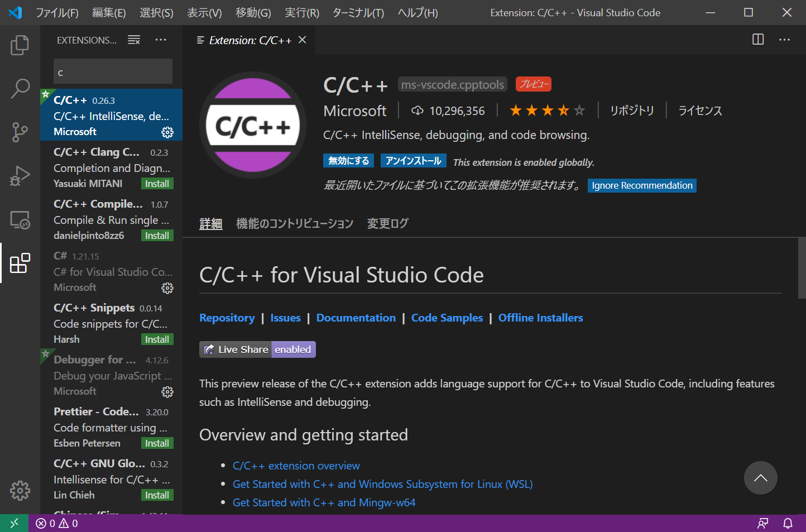Split the editor to the right
806x532 pixels.
(x=758, y=40)
